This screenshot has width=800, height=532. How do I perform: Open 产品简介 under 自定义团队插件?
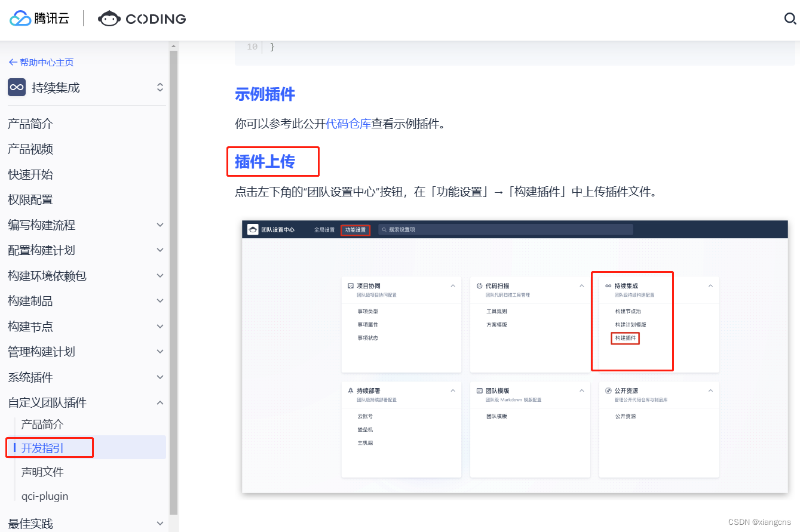coord(42,425)
